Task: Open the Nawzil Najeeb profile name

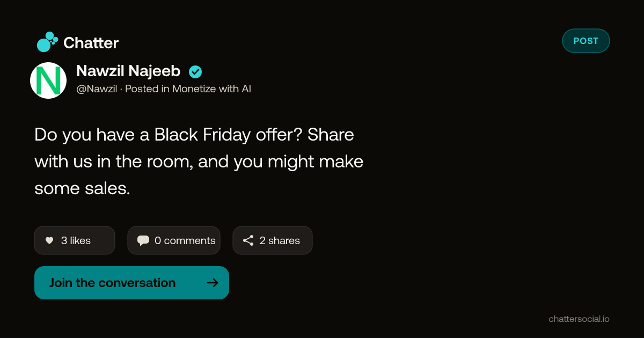Action: tap(128, 71)
